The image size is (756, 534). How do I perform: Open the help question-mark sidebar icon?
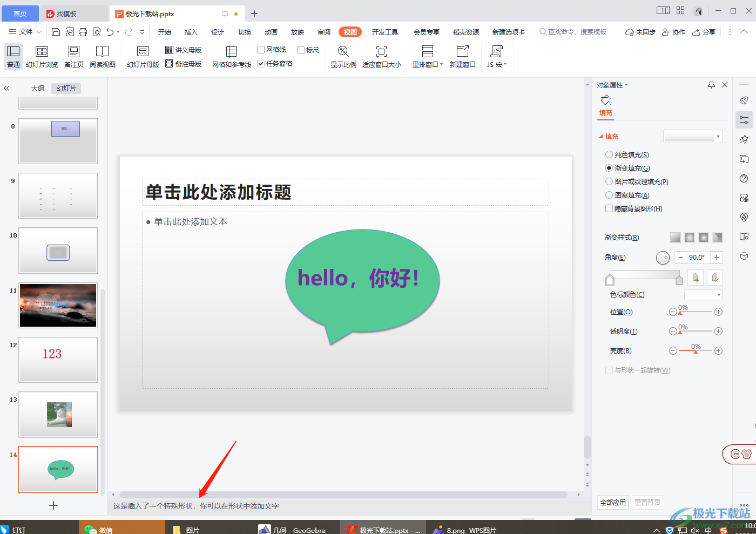[744, 179]
